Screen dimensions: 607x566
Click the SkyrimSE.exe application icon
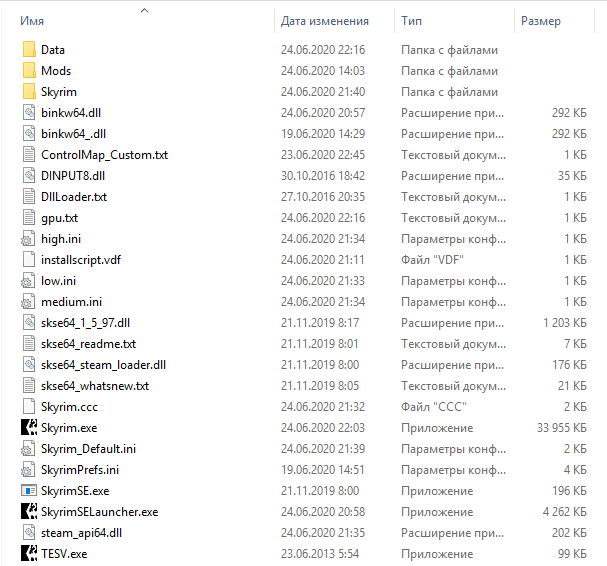29,491
